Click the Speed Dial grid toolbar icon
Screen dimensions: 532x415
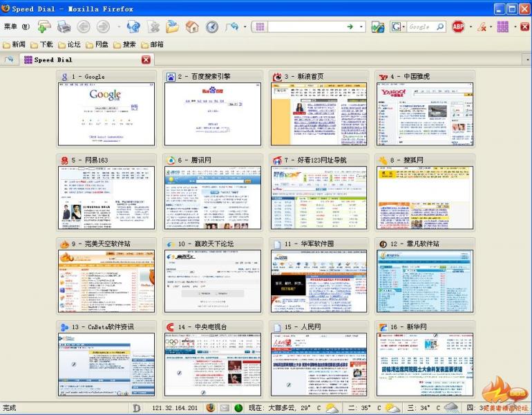click(x=502, y=26)
